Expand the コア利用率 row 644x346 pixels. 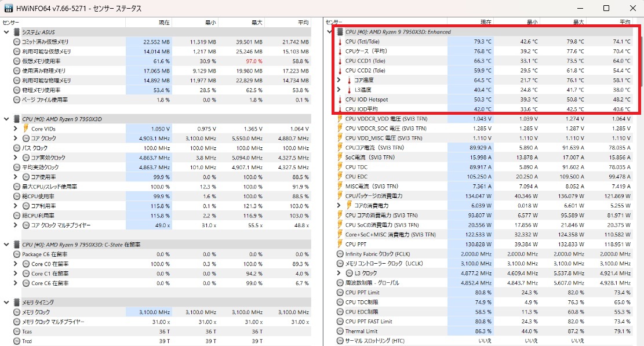pos(16,206)
